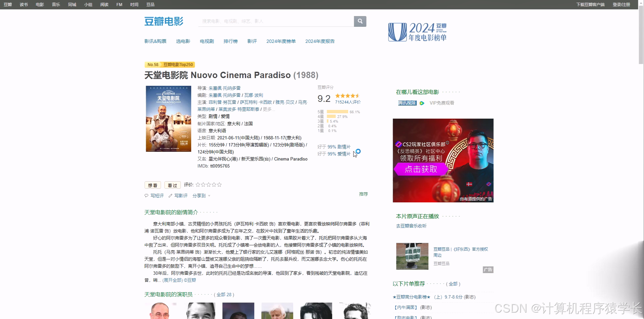Image resolution: width=644 pixels, height=319 pixels.
Task: Open 去豆瓣音乐收听 link
Action: tap(411, 226)
